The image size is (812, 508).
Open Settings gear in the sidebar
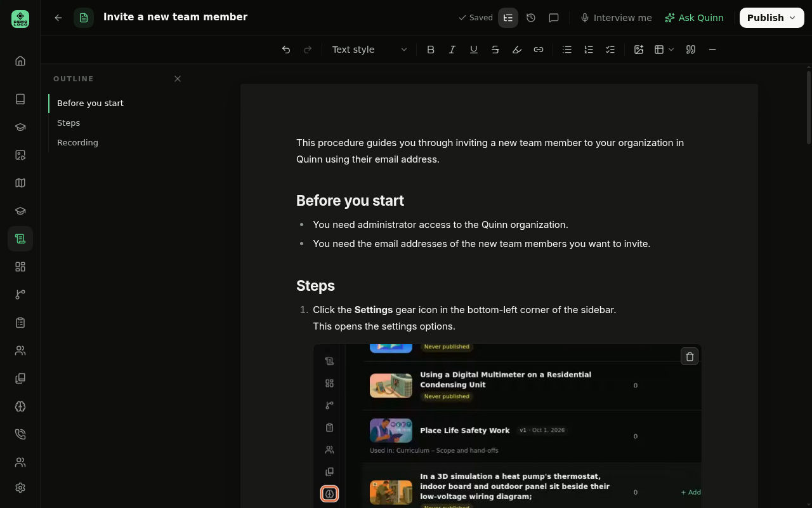(20, 488)
